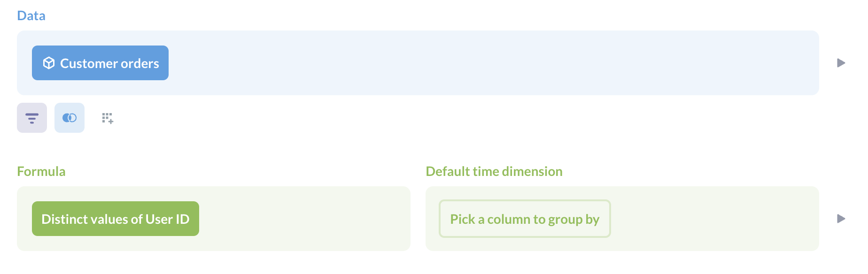This screenshot has width=868, height=274.
Task: Join Customer orders with another table
Action: (x=70, y=118)
